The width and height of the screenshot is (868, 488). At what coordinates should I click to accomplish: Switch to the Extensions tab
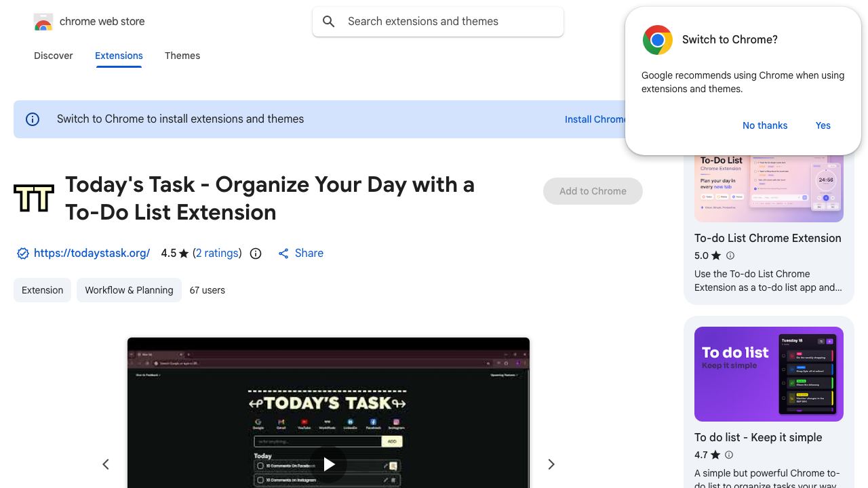point(119,56)
